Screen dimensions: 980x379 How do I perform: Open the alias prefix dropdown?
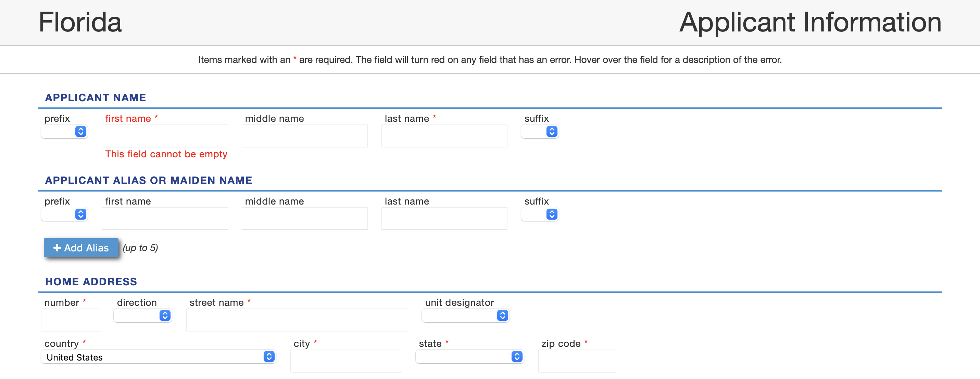tap(64, 214)
